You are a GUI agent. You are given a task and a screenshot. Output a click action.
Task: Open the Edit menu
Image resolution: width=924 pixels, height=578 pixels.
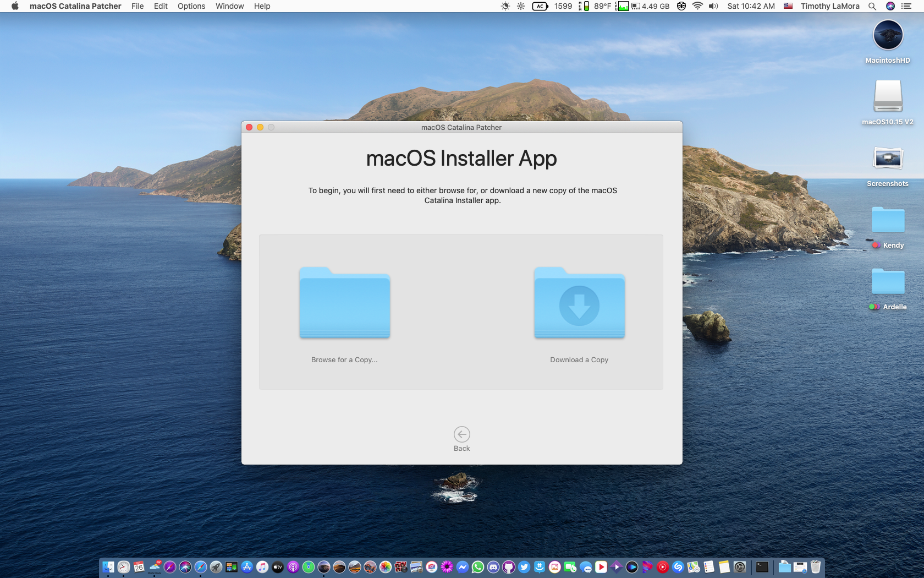(x=161, y=6)
